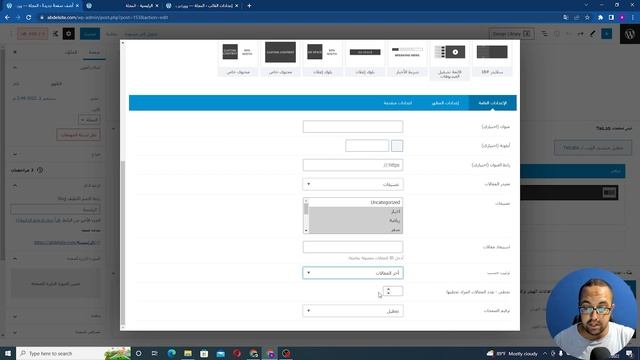640x360 pixels.
Task: Open Chrome from the taskbar
Action: coord(253,353)
